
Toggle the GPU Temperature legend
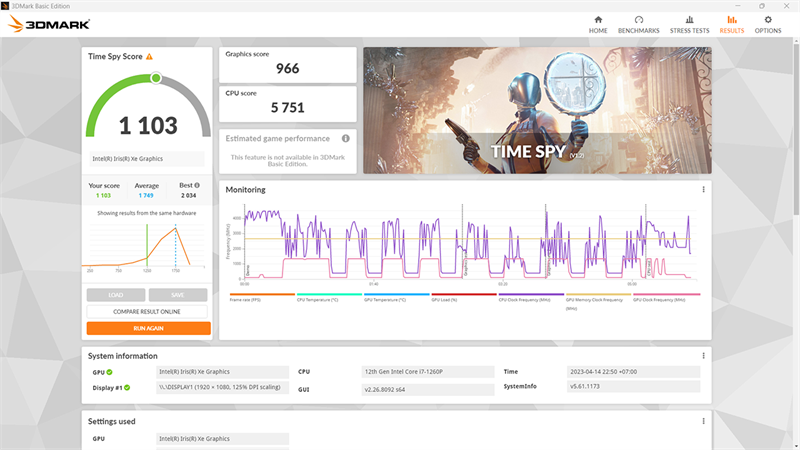[396, 297]
